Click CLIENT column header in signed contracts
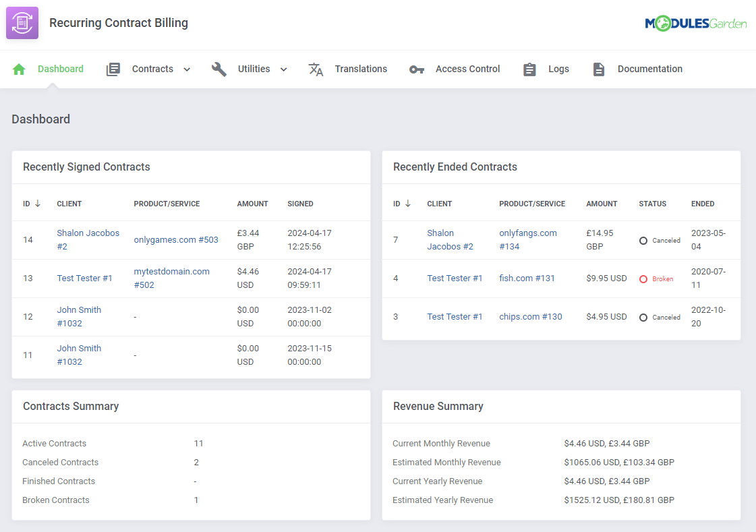Screen dimensions: 756x532 click(69, 204)
